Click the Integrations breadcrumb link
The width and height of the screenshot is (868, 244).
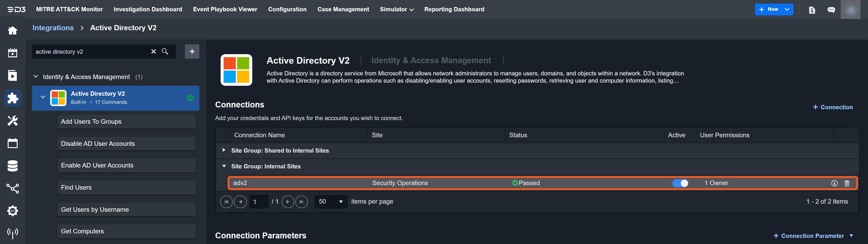pyautogui.click(x=53, y=28)
